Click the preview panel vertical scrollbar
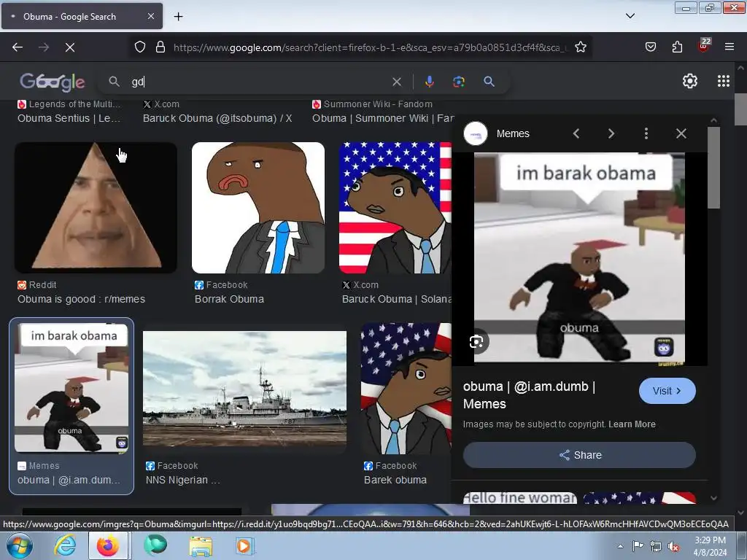The width and height of the screenshot is (747, 560). (713, 168)
